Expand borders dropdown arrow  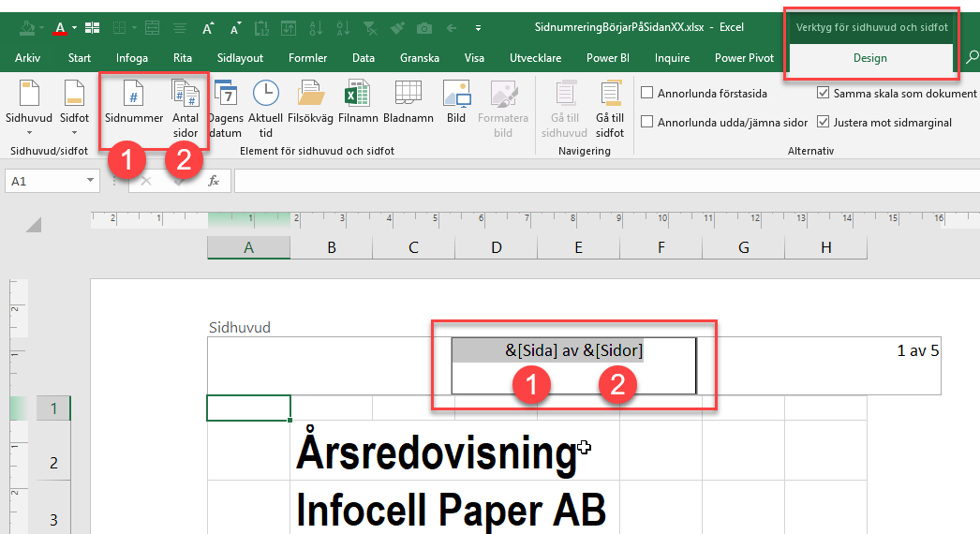134,27
